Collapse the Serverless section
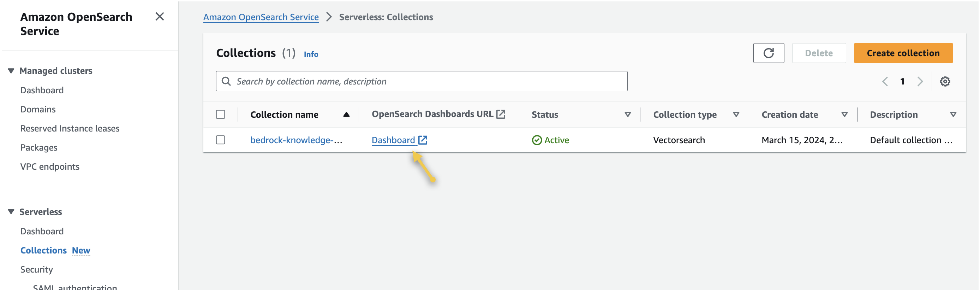Screen dimensions: 980x292 tap(11, 211)
